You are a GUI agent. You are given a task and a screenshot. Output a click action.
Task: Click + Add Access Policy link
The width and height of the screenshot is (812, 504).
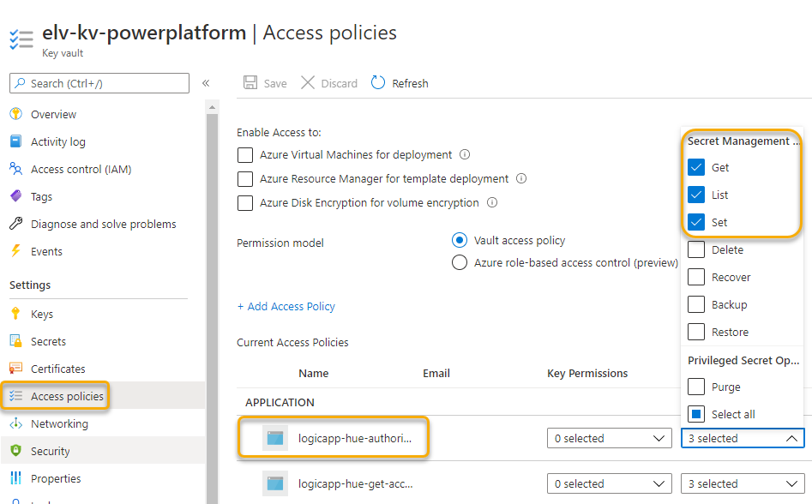coord(286,306)
